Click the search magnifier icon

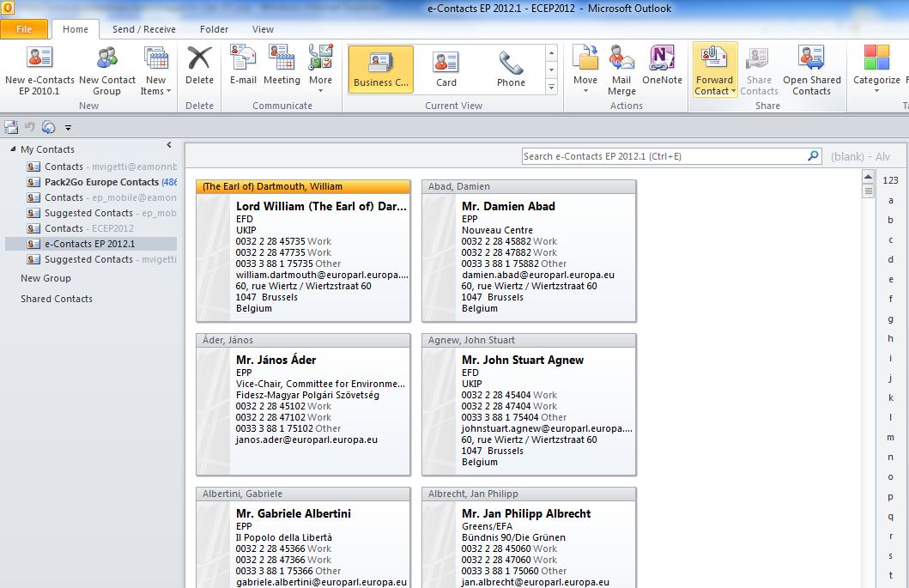[x=814, y=156]
